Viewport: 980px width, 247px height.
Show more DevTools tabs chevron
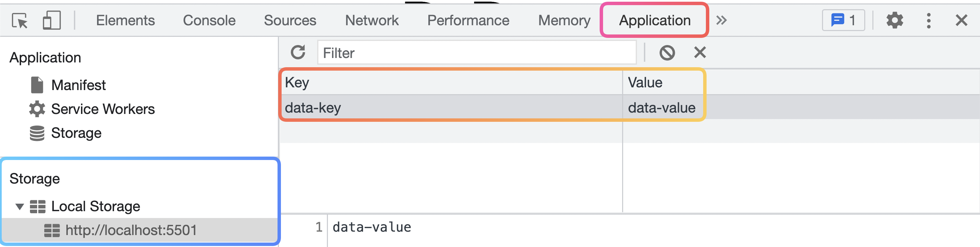point(721,20)
